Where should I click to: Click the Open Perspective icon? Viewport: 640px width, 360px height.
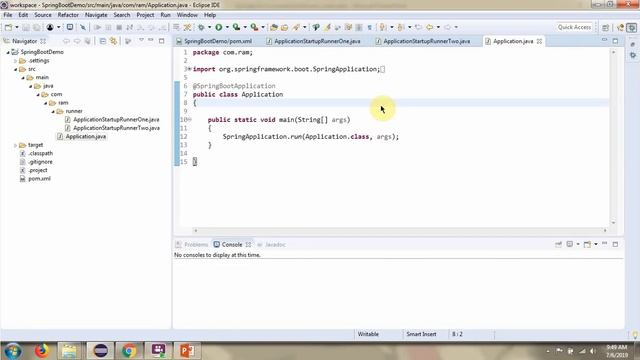click(605, 27)
